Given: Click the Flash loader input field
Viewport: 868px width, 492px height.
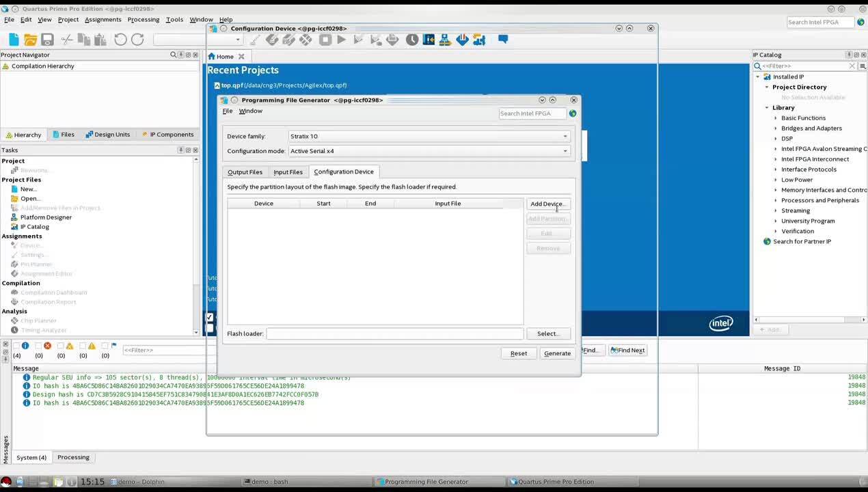Looking at the screenshot, I should click(394, 333).
